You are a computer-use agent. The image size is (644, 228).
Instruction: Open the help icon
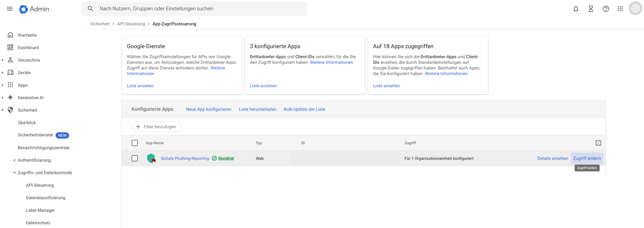tap(606, 9)
